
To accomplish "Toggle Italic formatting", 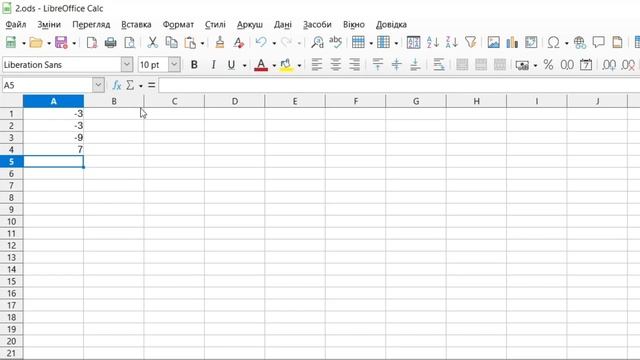I will 213,64.
